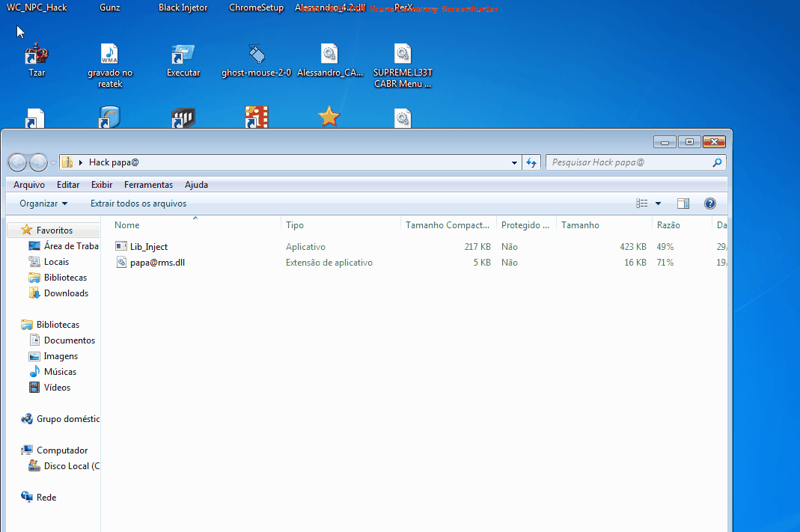The width and height of the screenshot is (800, 532).
Task: Open the Ferramentas menu
Action: pyautogui.click(x=148, y=184)
